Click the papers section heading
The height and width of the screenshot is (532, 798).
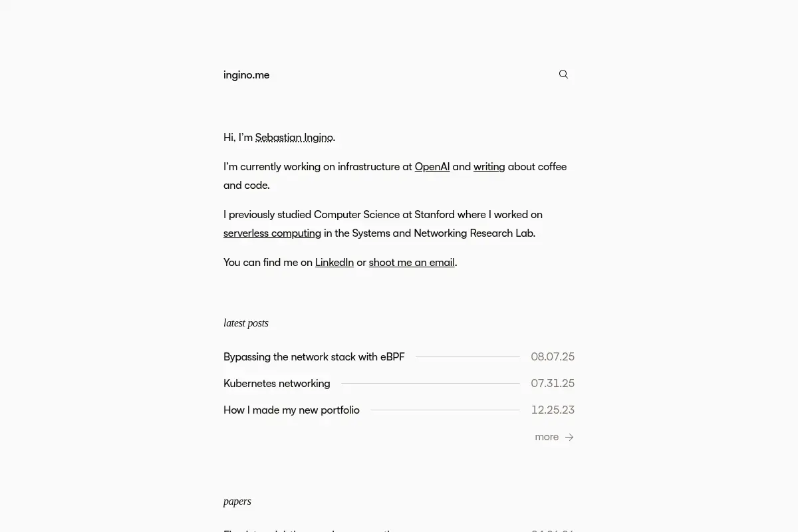point(237,501)
